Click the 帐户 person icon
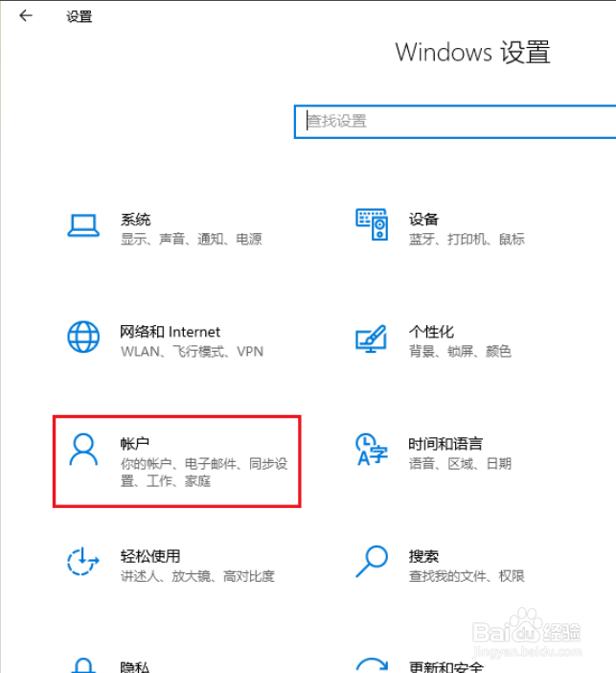The width and height of the screenshot is (616, 673). 83,450
